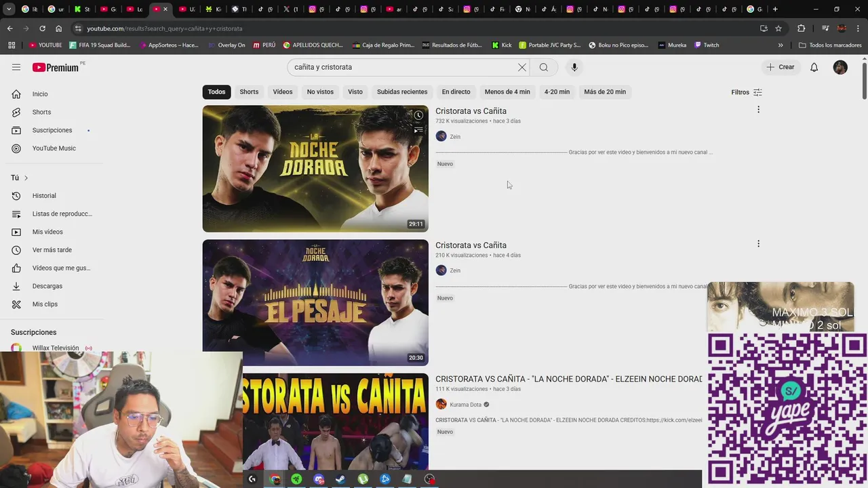Play the La Noche Dorada 29:11 thumbnail
Image resolution: width=868 pixels, height=488 pixels.
[x=315, y=169]
